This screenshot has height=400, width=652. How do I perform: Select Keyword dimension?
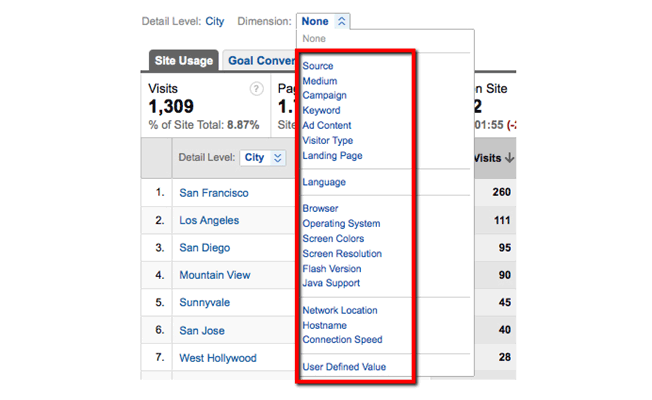(321, 111)
